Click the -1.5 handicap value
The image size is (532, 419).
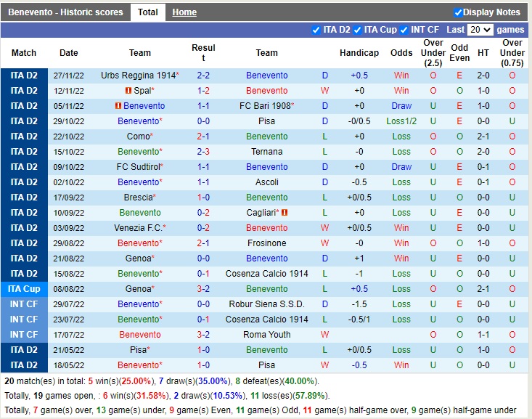coord(359,304)
